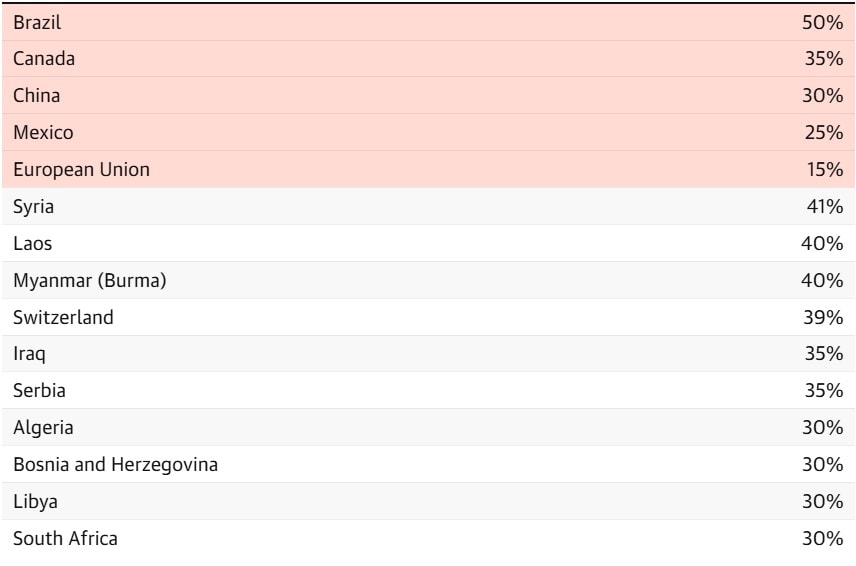Click China in the table
This screenshot has width=856, height=566.
37,96
